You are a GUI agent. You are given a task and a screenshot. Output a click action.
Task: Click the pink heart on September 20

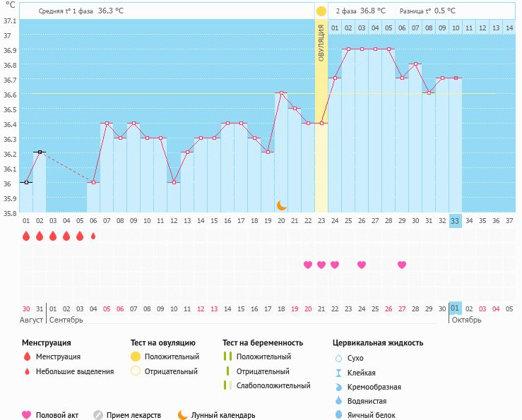pos(308,265)
